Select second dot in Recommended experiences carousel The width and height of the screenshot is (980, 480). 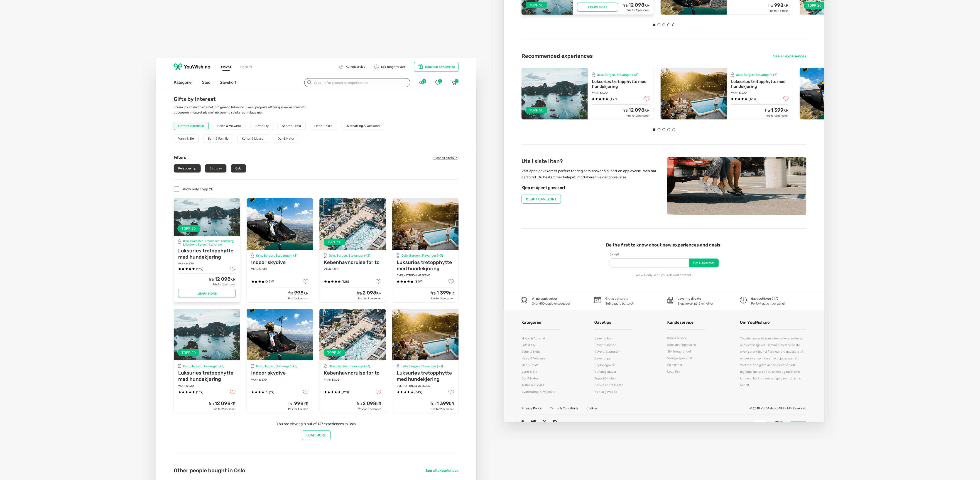pos(659,130)
